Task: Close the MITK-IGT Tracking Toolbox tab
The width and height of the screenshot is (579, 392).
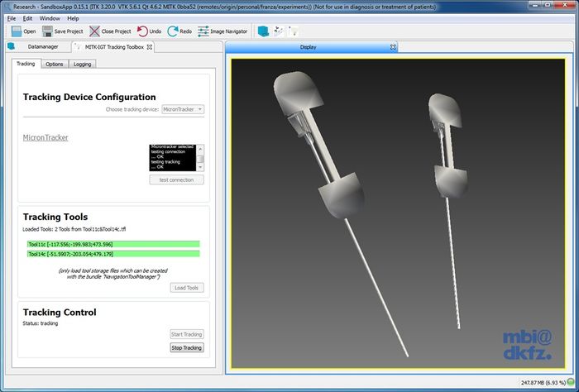Action: tap(150, 47)
